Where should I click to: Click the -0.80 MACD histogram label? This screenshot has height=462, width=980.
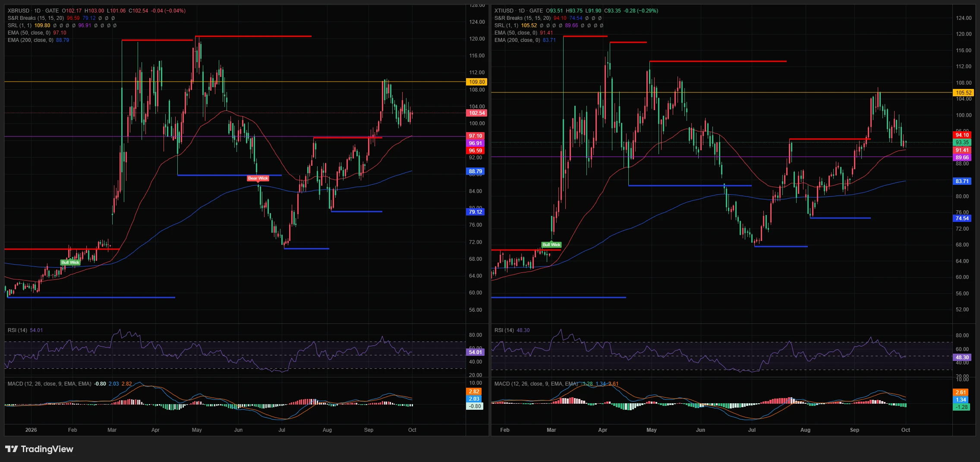pos(475,406)
